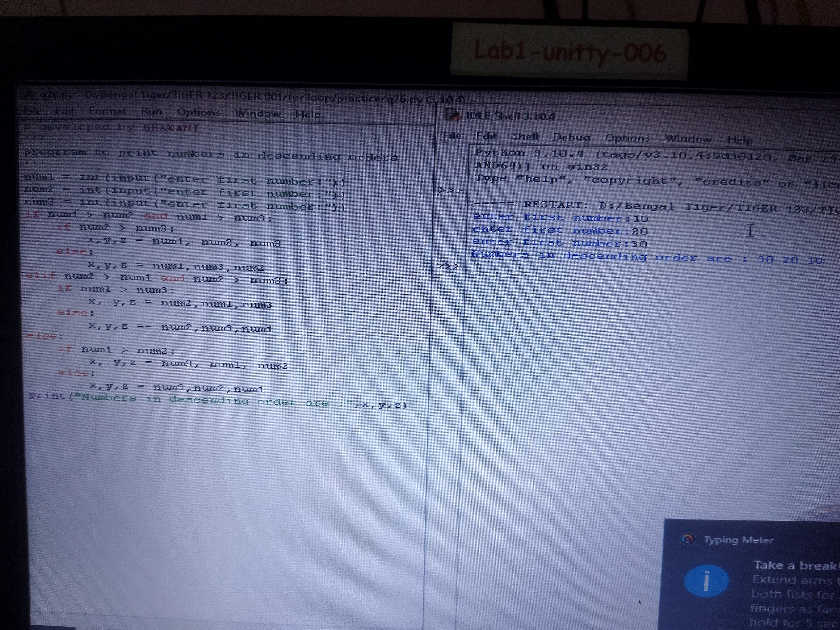This screenshot has width=840, height=630.
Task: Click the 'Numbers in descending order' output line
Action: click(646, 257)
